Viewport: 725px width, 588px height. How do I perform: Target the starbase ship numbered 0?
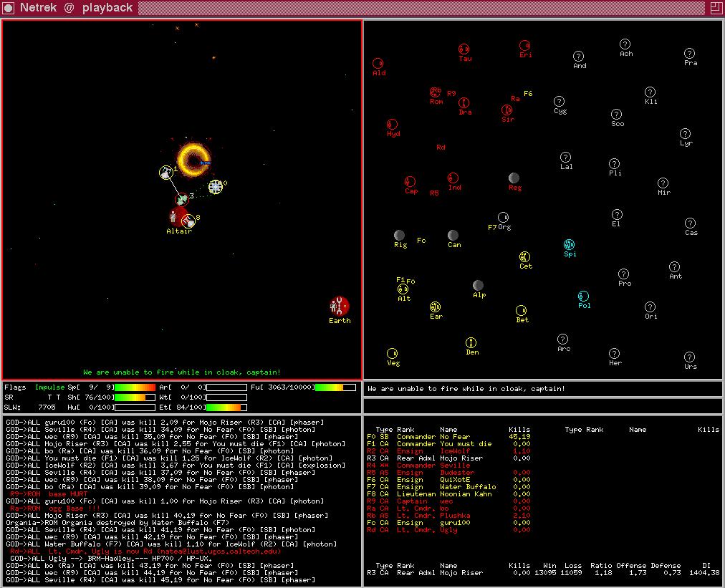pos(216,187)
